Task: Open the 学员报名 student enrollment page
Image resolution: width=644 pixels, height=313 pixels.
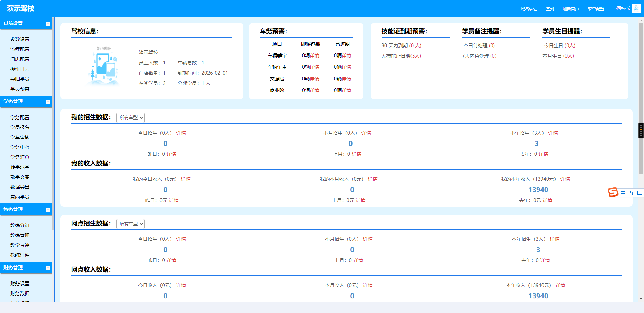Action: click(x=20, y=127)
